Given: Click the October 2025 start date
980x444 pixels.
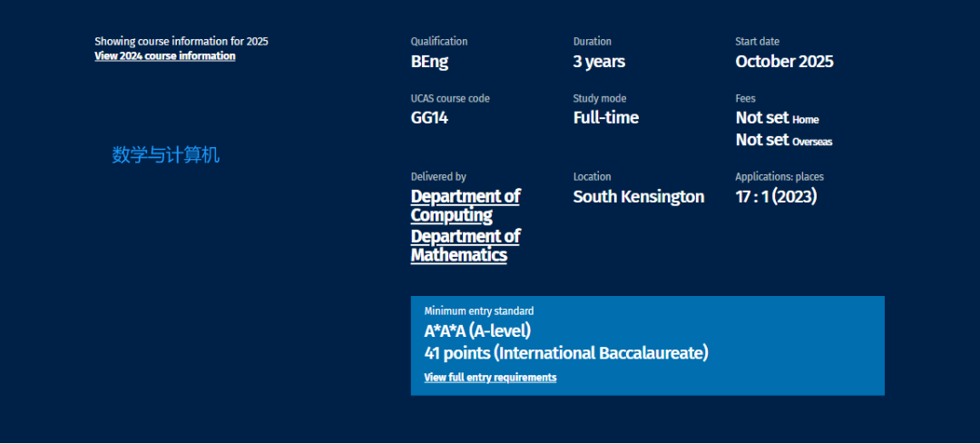Looking at the screenshot, I should tap(784, 62).
